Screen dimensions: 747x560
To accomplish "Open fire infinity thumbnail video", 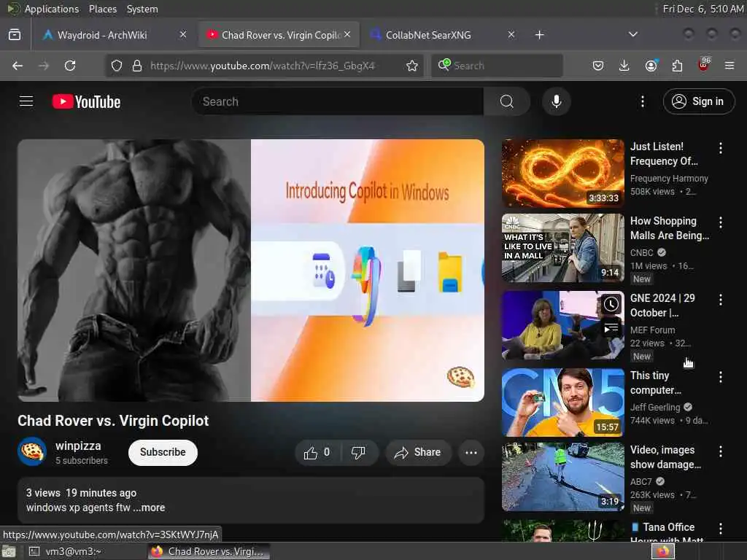I will tap(562, 174).
